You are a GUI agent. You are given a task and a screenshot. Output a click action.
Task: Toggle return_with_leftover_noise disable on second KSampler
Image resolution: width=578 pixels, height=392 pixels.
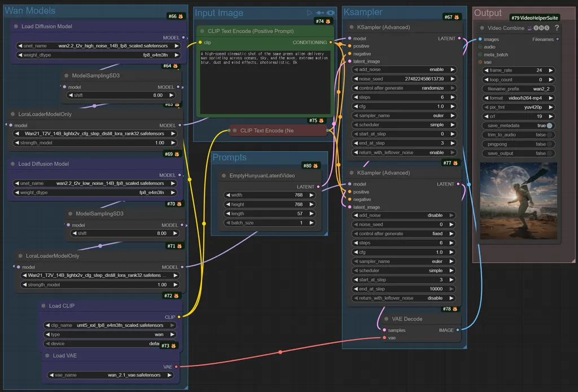pos(403,298)
